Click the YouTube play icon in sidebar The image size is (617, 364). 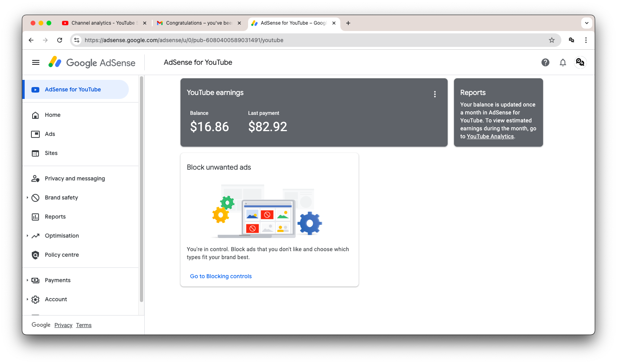[35, 90]
